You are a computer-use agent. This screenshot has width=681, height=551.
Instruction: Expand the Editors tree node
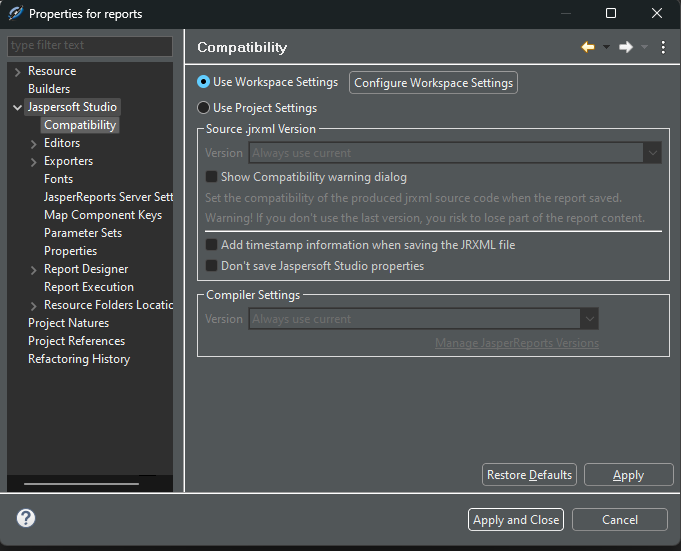click(x=33, y=144)
